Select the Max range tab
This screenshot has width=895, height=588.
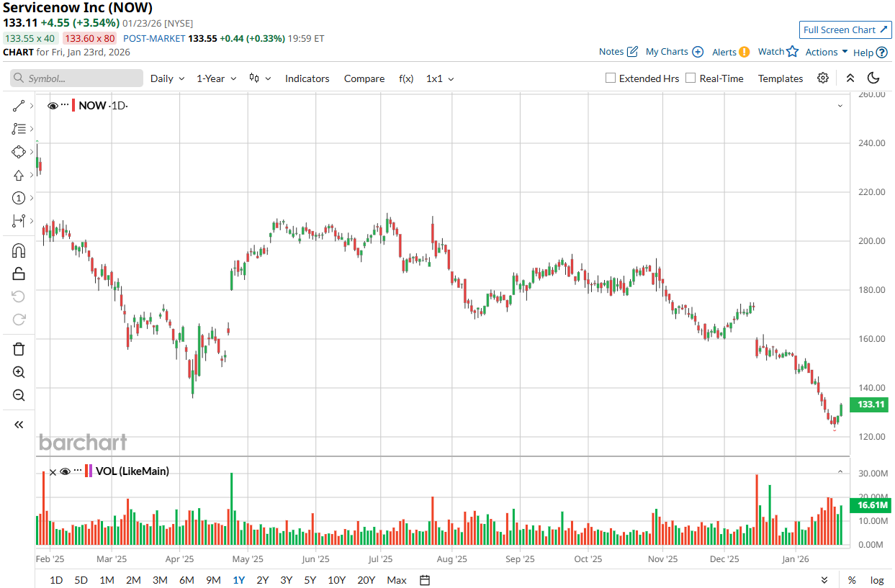click(397, 580)
